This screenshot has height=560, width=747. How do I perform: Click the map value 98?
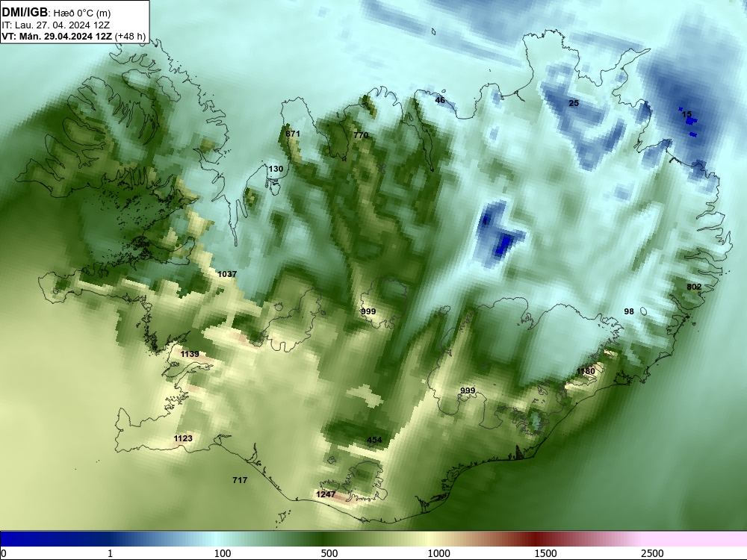tap(629, 311)
